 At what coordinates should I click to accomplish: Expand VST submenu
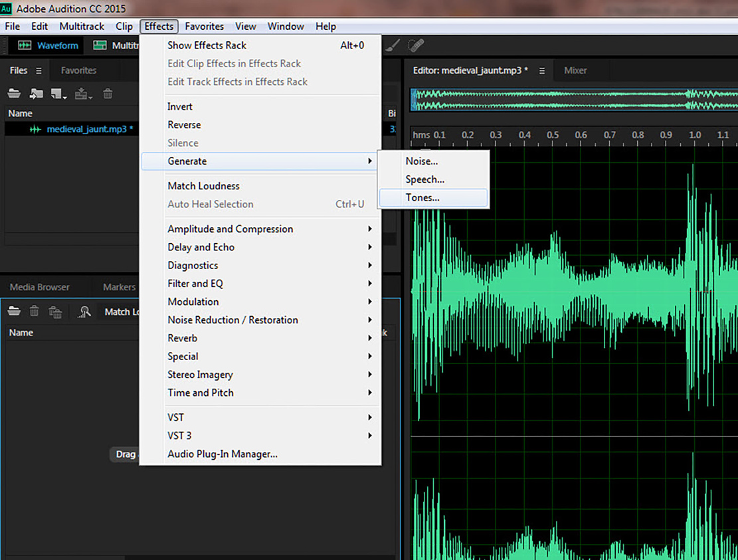261,417
